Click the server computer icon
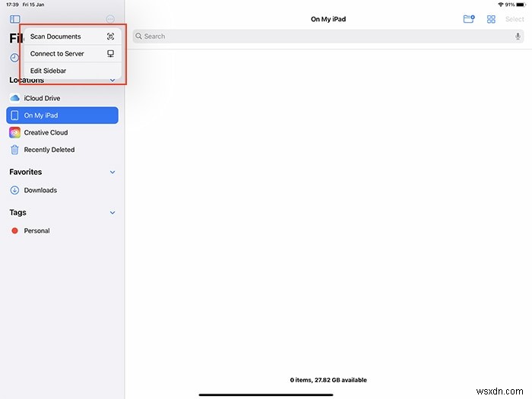This screenshot has width=532, height=399. [x=111, y=54]
